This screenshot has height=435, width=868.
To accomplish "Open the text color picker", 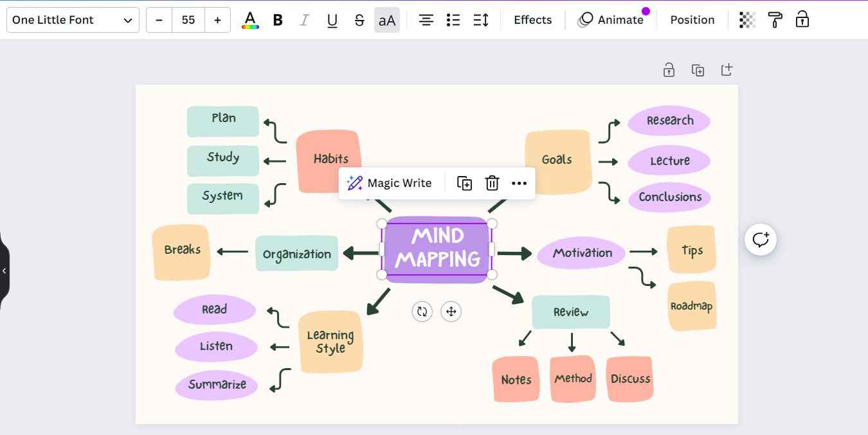I will (x=250, y=20).
